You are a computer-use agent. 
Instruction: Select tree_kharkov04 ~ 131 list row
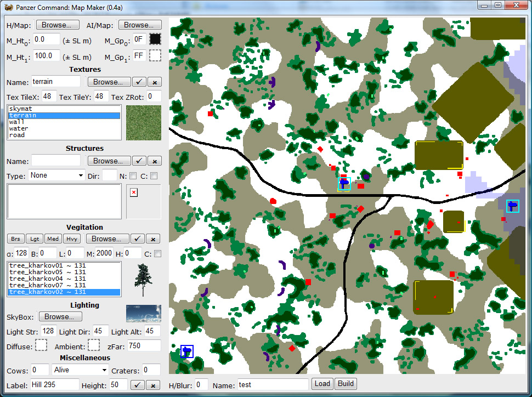point(64,279)
